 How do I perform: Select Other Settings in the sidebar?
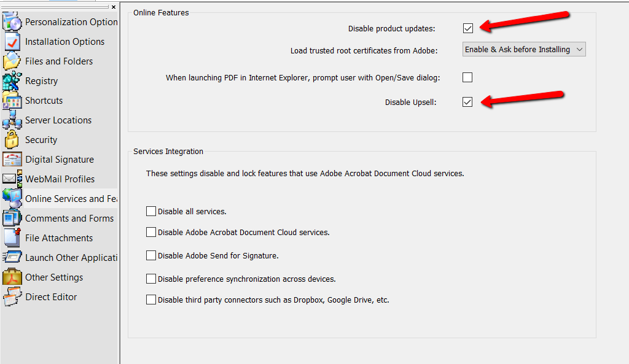(x=54, y=277)
